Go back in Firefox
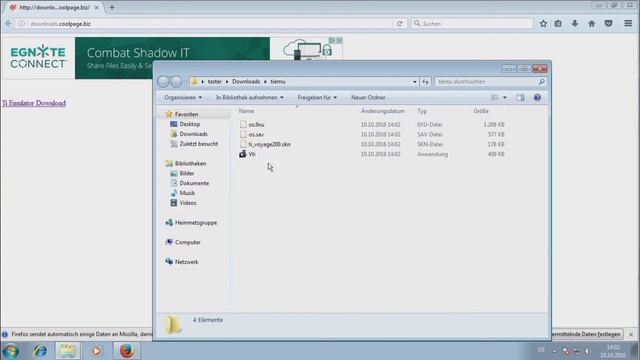The width and height of the screenshot is (640, 360). coord(8,24)
